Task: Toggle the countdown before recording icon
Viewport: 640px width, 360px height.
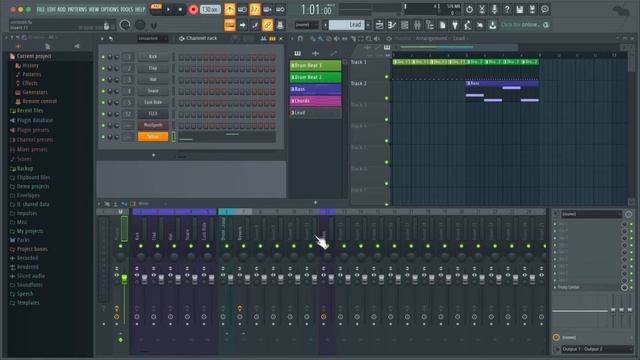Action: [x=255, y=9]
